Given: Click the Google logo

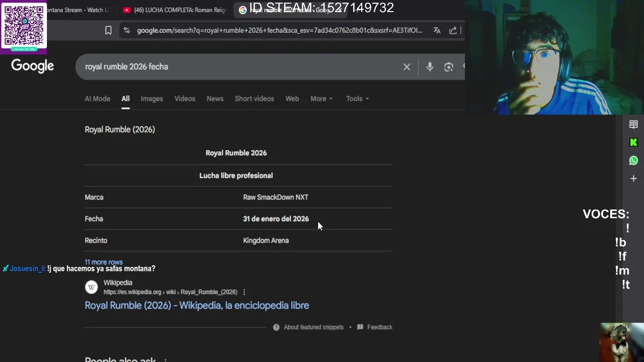Looking at the screenshot, I should point(33,66).
